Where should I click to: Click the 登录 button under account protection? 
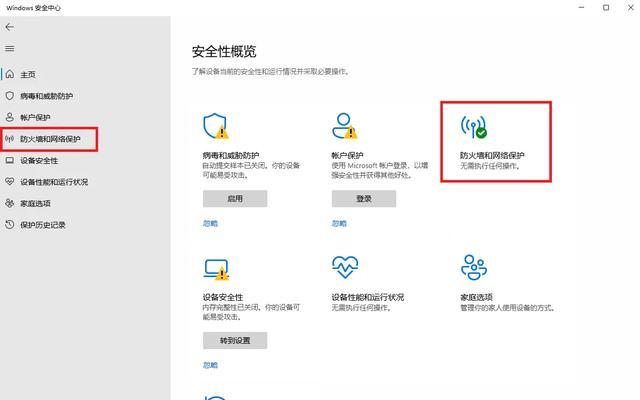click(364, 199)
